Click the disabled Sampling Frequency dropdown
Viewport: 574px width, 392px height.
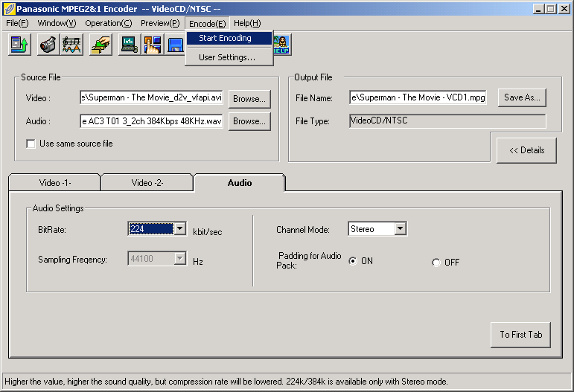pos(157,259)
